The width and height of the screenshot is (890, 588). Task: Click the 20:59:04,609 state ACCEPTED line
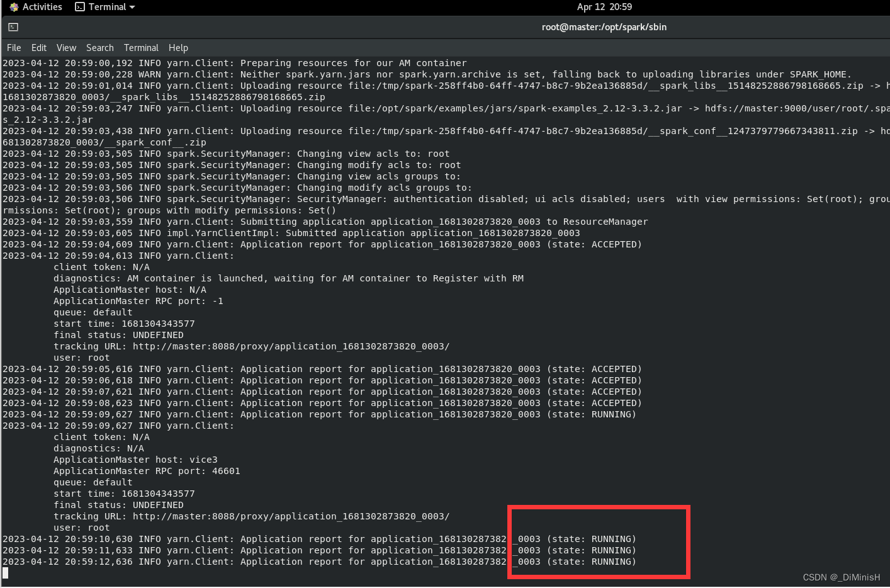tap(322, 244)
